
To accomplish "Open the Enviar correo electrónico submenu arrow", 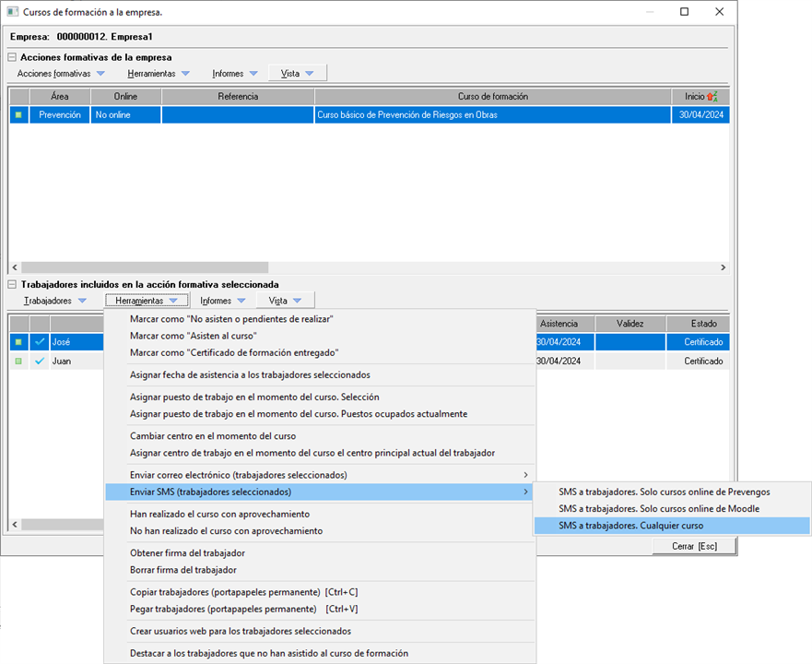I will pyautogui.click(x=526, y=475).
